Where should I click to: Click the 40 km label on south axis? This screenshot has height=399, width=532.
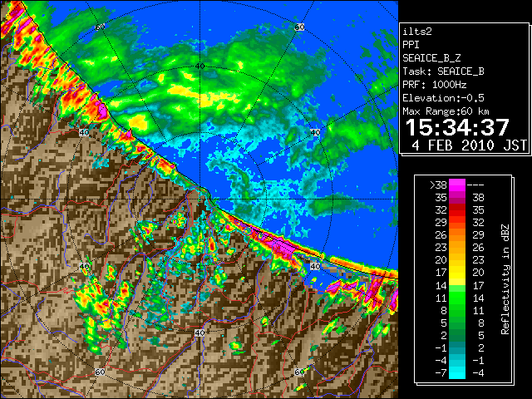(199, 332)
